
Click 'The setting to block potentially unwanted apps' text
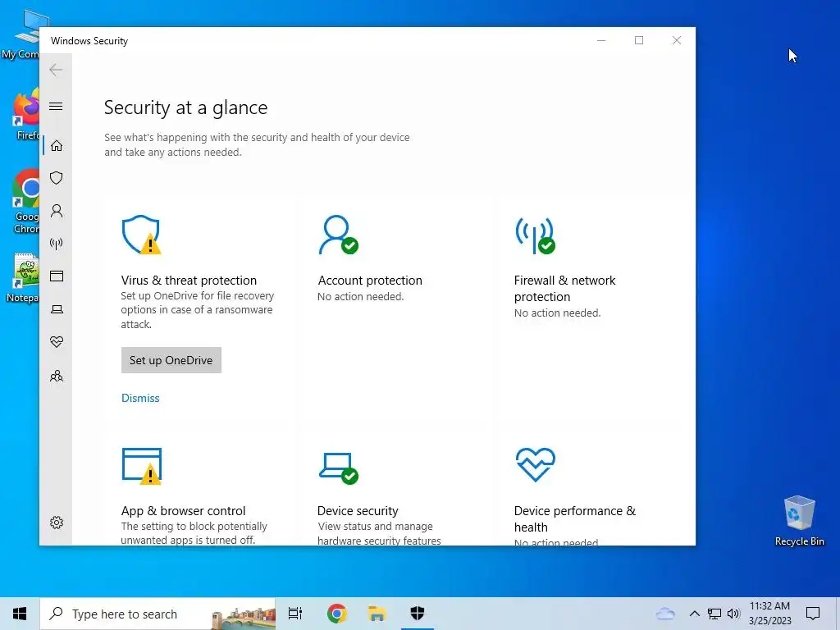tap(194, 533)
